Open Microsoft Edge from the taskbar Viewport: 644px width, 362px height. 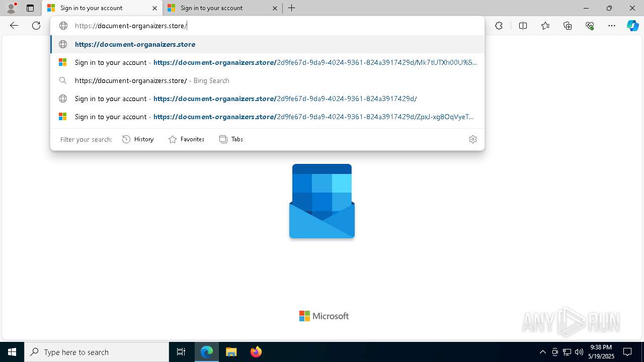point(207,352)
